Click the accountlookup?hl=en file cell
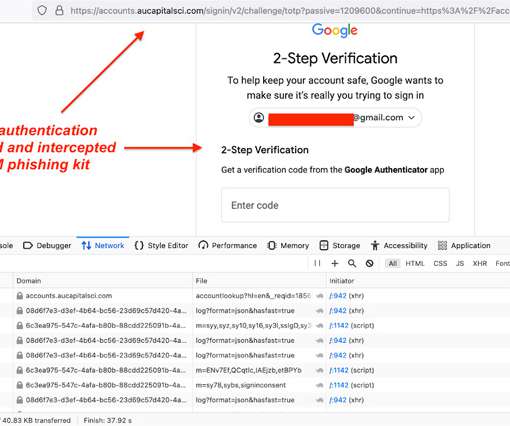 click(253, 296)
